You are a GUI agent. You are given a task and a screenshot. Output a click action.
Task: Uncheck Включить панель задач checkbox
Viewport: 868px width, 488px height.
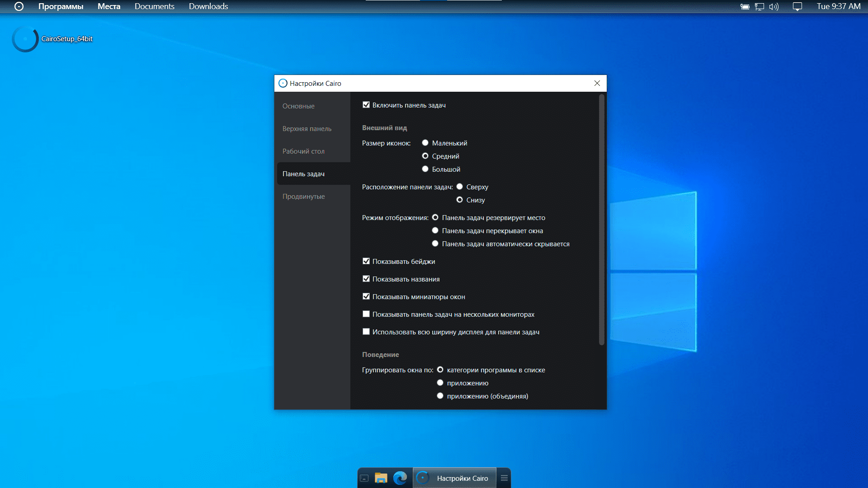366,105
